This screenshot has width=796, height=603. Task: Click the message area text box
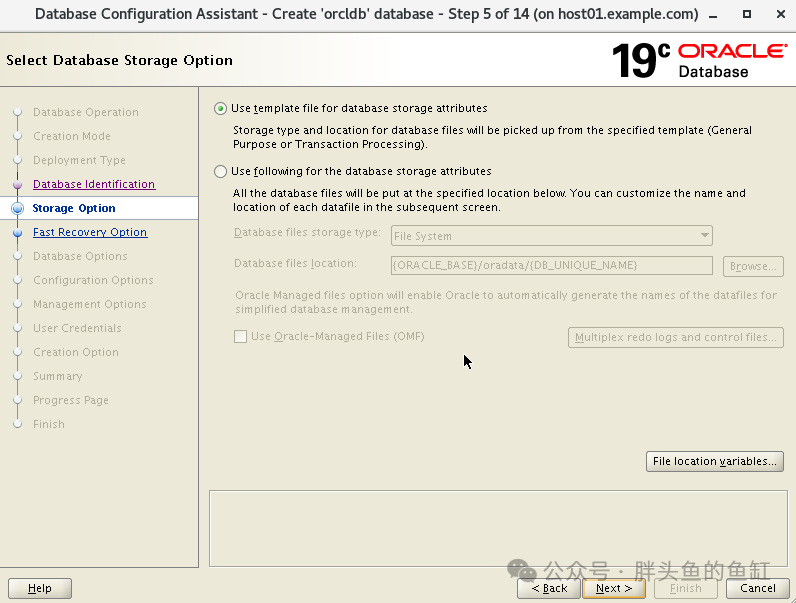coord(498,528)
